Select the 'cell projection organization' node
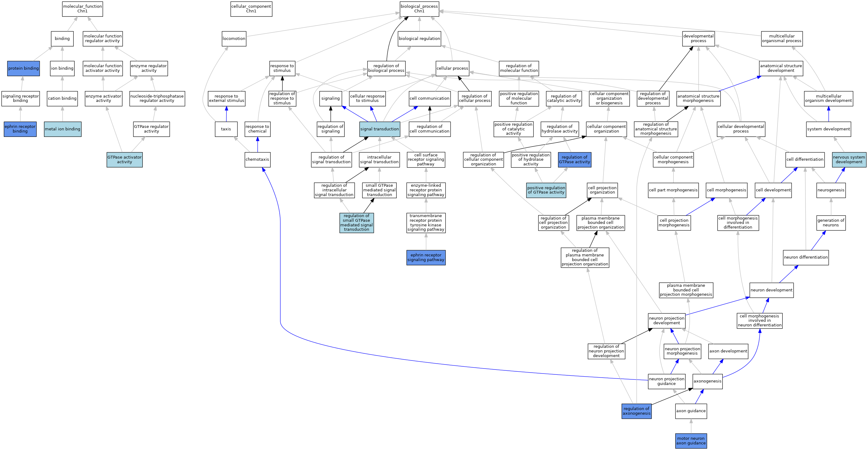 pos(602,190)
